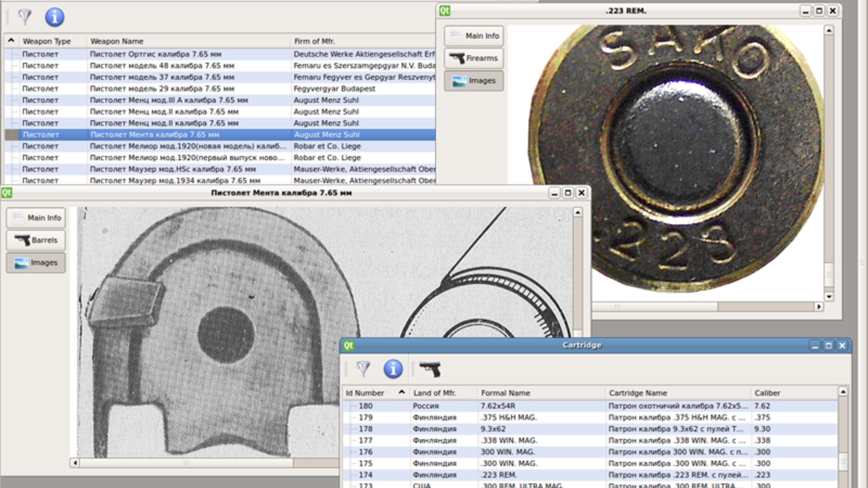
Task: Open Main Info in Пистолет Мента window
Action: click(36, 218)
